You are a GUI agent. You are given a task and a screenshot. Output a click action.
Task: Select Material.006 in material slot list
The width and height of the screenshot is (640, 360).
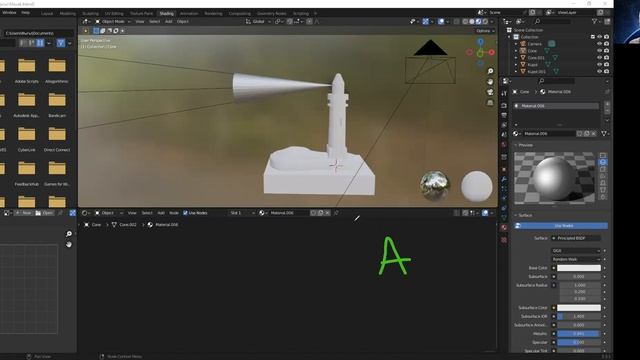click(x=556, y=106)
